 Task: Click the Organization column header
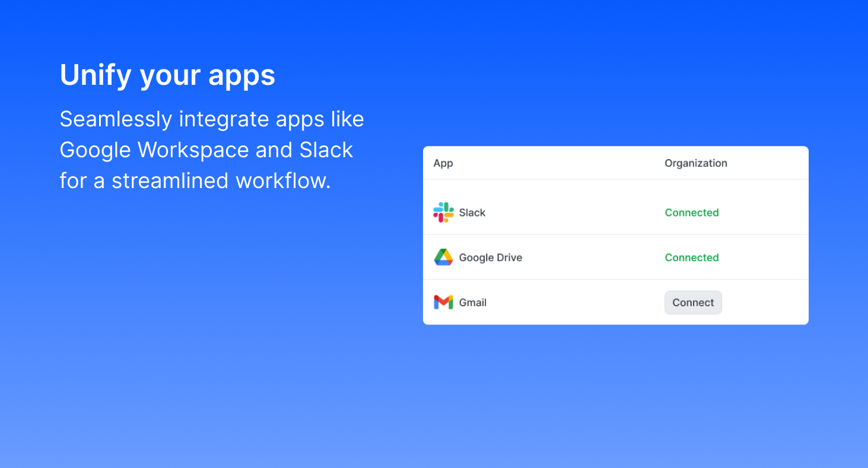(x=696, y=163)
